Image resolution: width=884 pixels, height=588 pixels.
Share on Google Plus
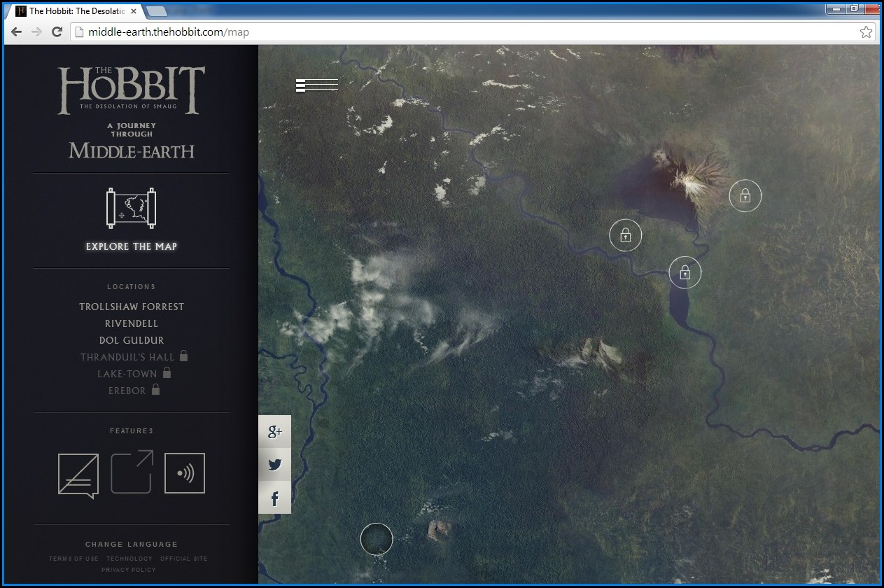pos(274,432)
